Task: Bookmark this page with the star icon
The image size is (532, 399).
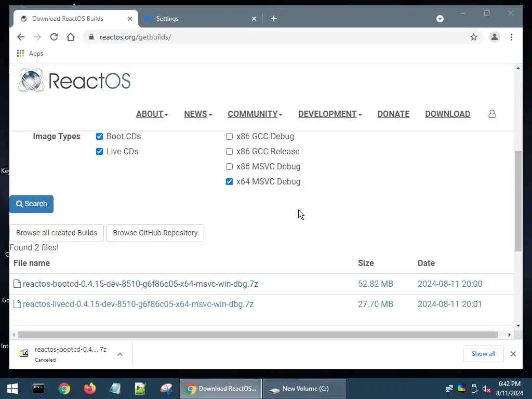Action: tap(474, 37)
